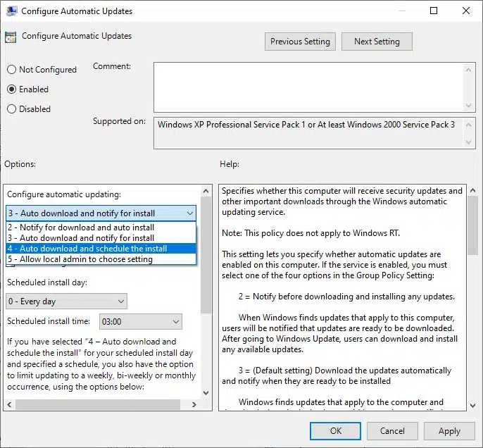Image resolution: width=483 pixels, height=448 pixels.
Task: Click the Cancel button
Action: 392,431
